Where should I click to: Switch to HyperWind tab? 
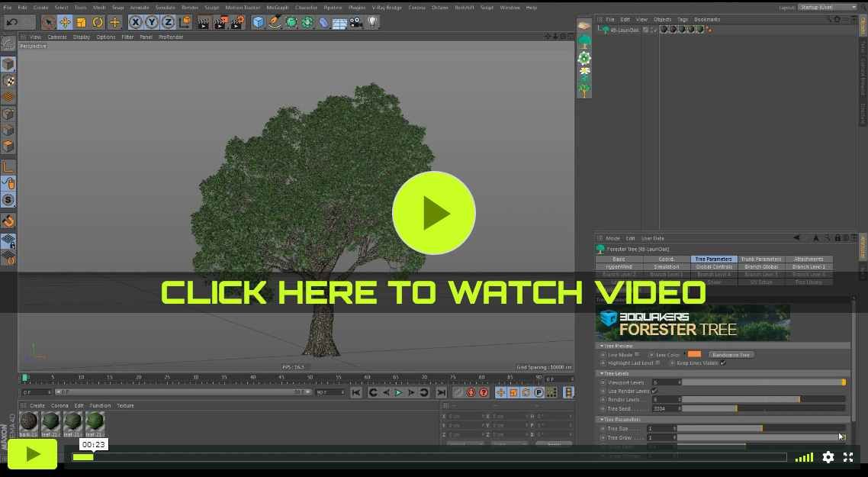coord(619,267)
